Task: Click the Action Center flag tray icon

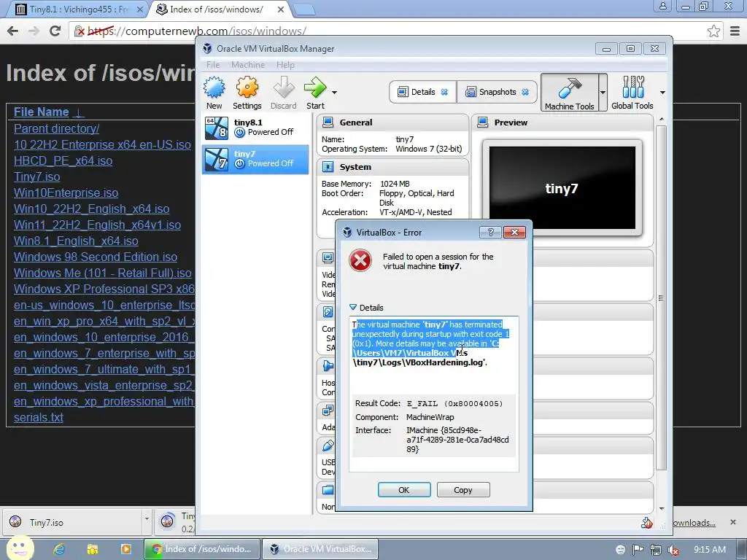Action: 638,550
